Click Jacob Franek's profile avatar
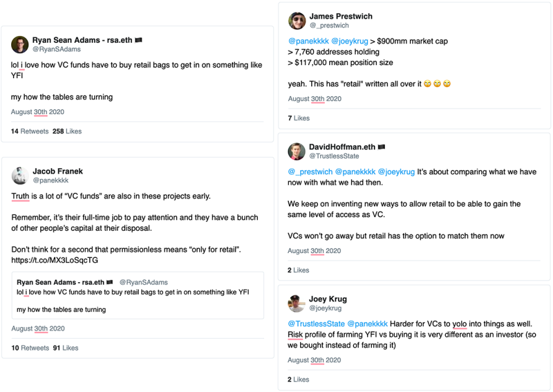The width and height of the screenshot is (553, 392). coord(20,176)
